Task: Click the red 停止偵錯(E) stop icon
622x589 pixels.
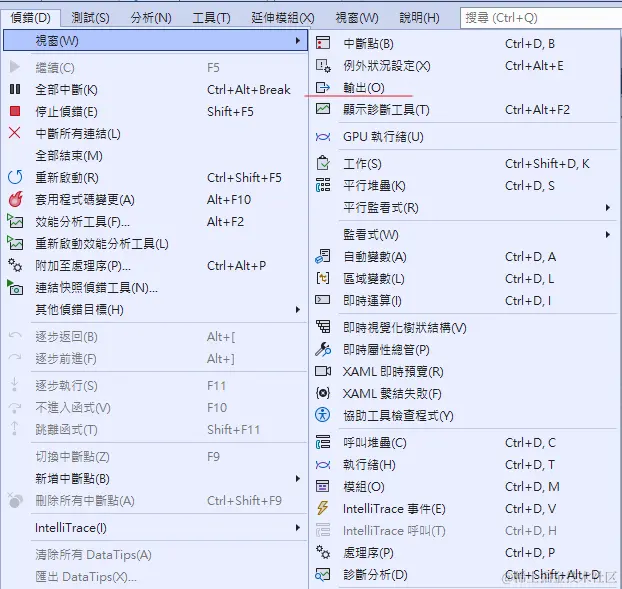Action: 15,111
